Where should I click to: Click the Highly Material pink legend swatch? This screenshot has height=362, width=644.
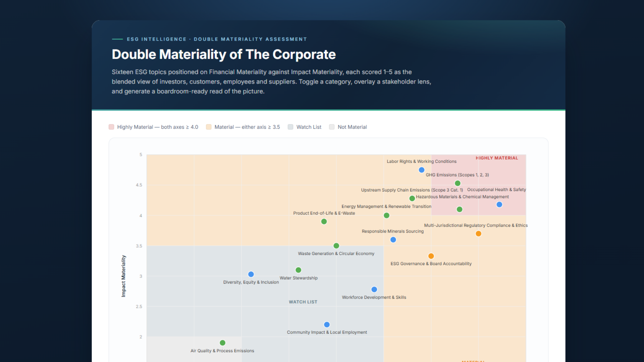click(111, 127)
